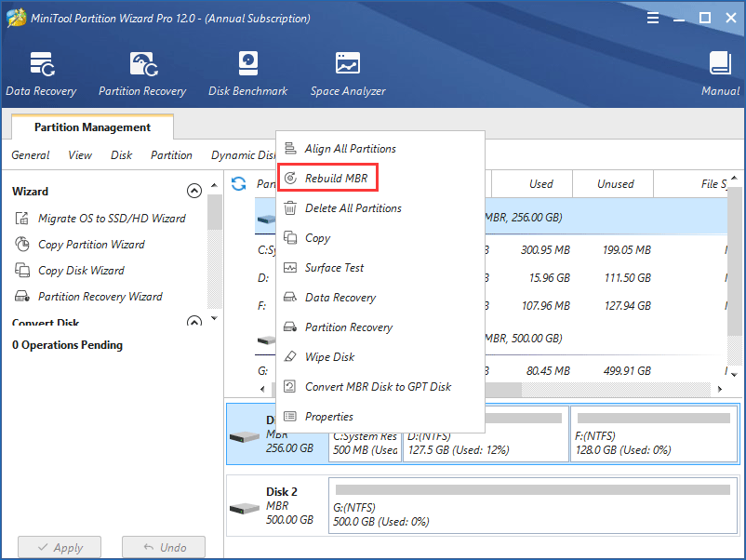The width and height of the screenshot is (746, 560).
Task: Collapse the Convert Disk section
Action: coord(194,321)
